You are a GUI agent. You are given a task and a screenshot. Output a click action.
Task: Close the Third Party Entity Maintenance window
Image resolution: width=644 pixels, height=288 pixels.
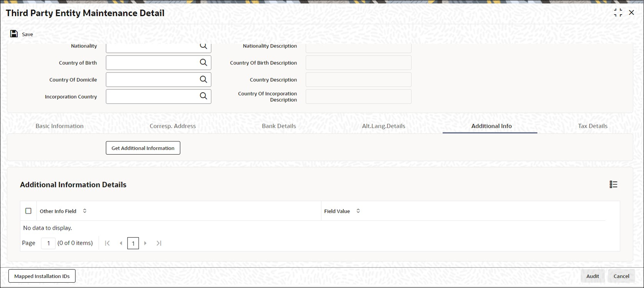click(x=631, y=13)
